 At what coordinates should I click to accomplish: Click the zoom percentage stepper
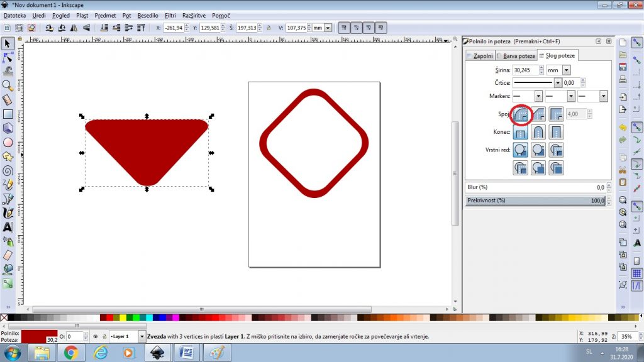[x=641, y=337]
